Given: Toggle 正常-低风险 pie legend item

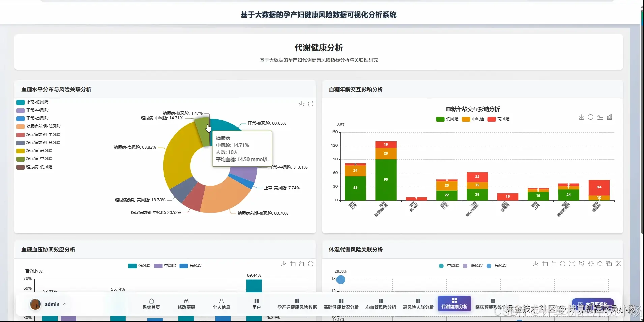Looking at the screenshot, I should click(32, 102).
